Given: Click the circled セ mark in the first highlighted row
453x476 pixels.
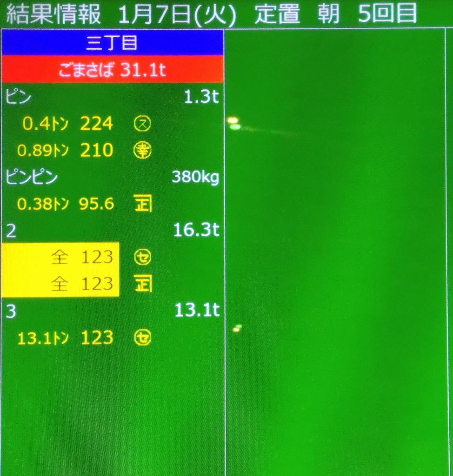Looking at the screenshot, I should click(142, 257).
